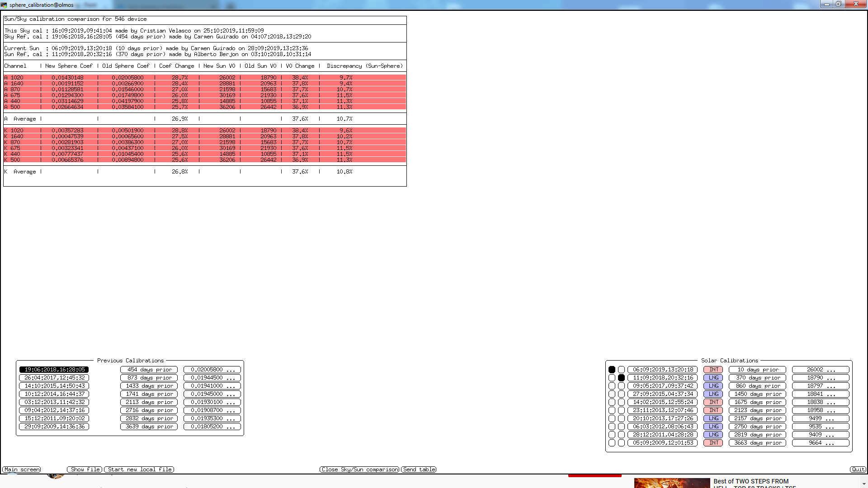Click the K 500 channel row

(205, 160)
